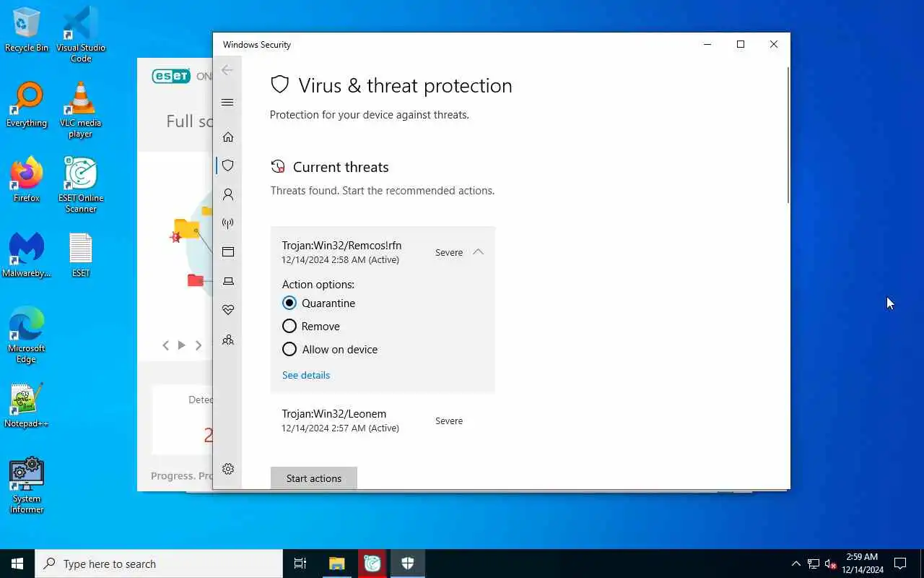This screenshot has height=578, width=924.
Task: Open Windows Security settings gear
Action: pos(228,469)
